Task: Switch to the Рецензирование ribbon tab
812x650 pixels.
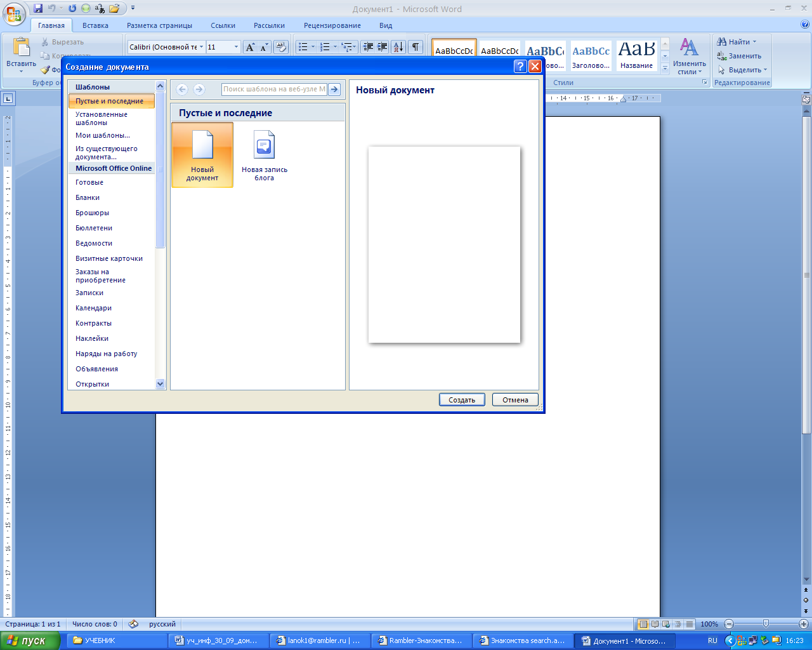Action: [x=332, y=25]
